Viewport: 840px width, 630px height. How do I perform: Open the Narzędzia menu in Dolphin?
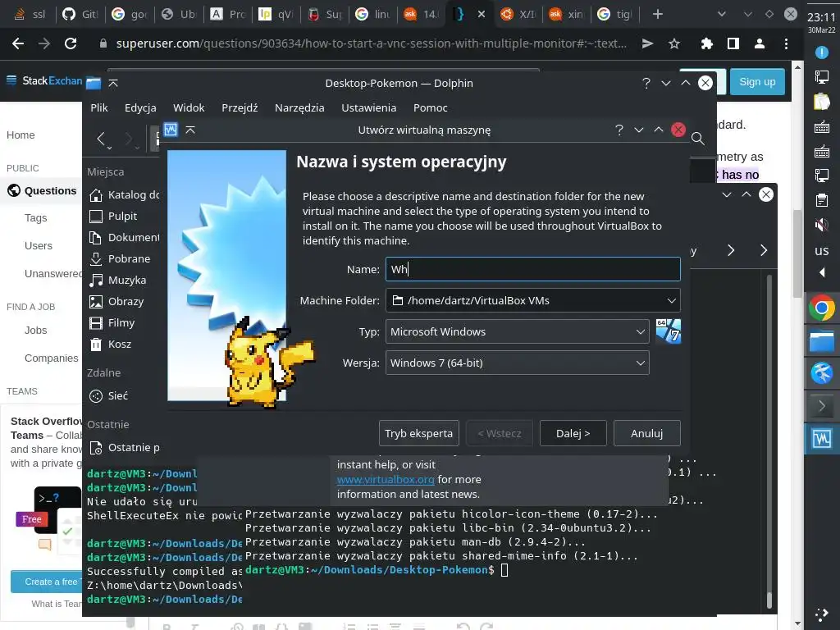(299, 107)
